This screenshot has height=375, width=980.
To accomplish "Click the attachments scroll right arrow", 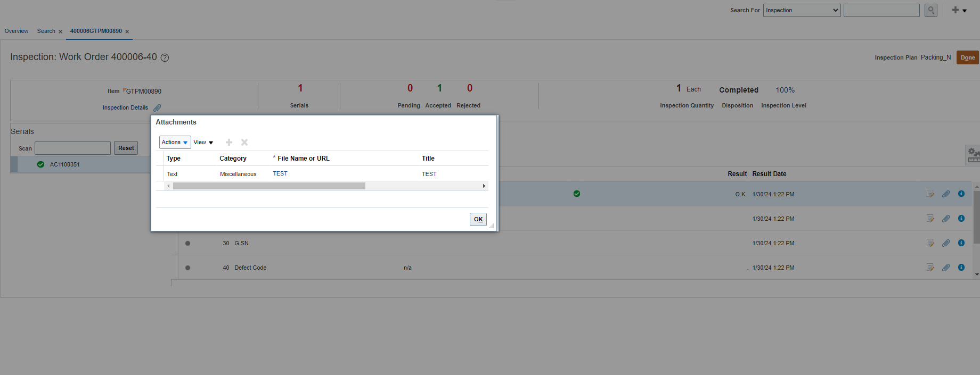I will click(x=484, y=186).
